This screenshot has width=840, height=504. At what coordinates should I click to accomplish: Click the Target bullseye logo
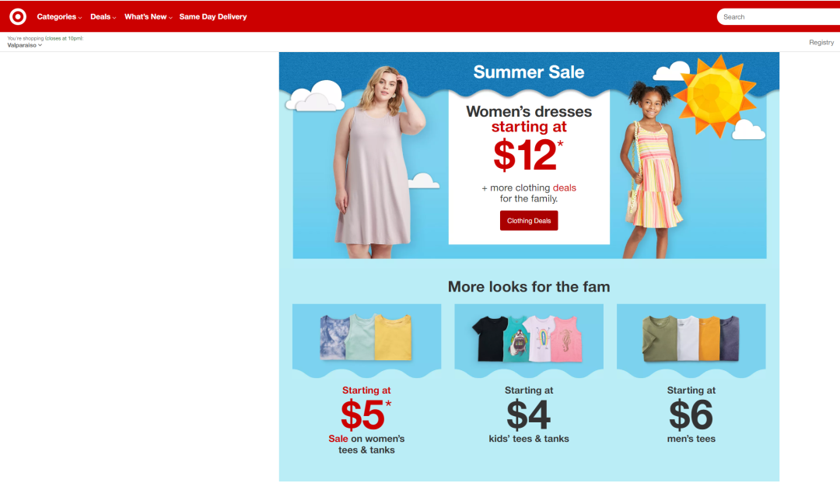point(18,16)
